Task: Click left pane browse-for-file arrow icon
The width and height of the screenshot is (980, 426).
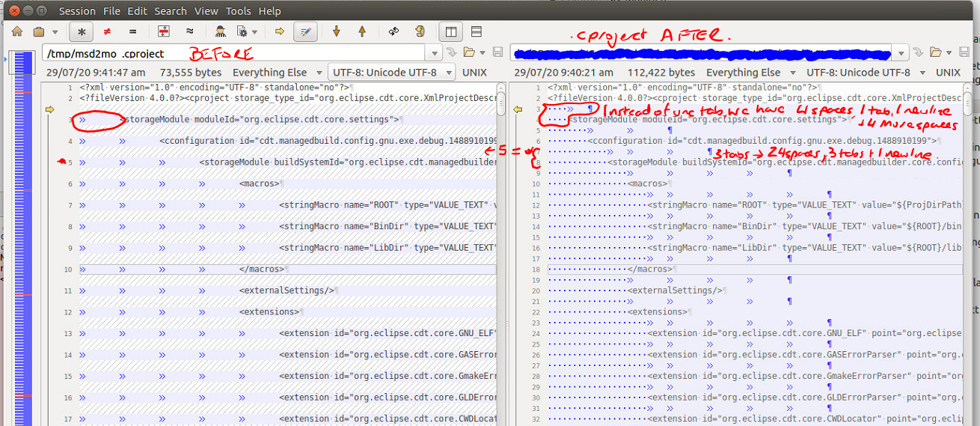Action: [x=451, y=52]
